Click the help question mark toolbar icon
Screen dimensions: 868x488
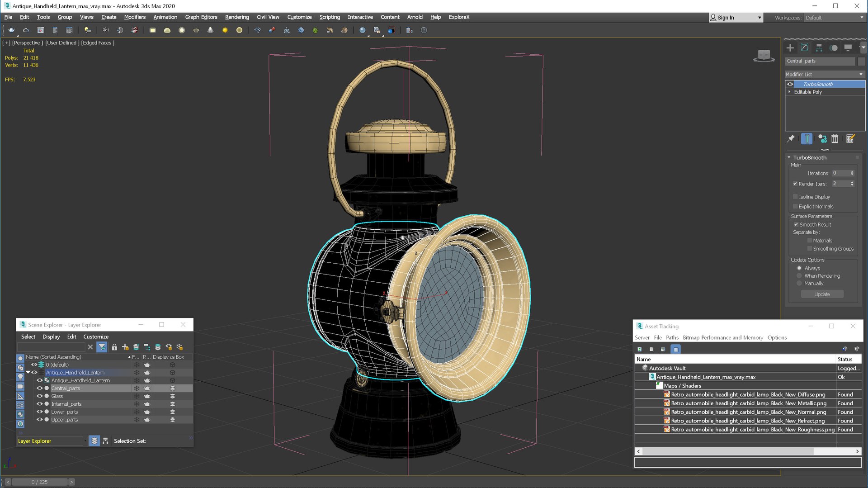pyautogui.click(x=424, y=30)
